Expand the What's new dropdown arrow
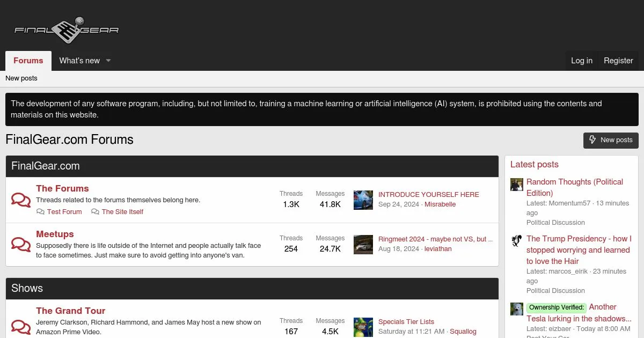The image size is (644, 338). tap(108, 61)
